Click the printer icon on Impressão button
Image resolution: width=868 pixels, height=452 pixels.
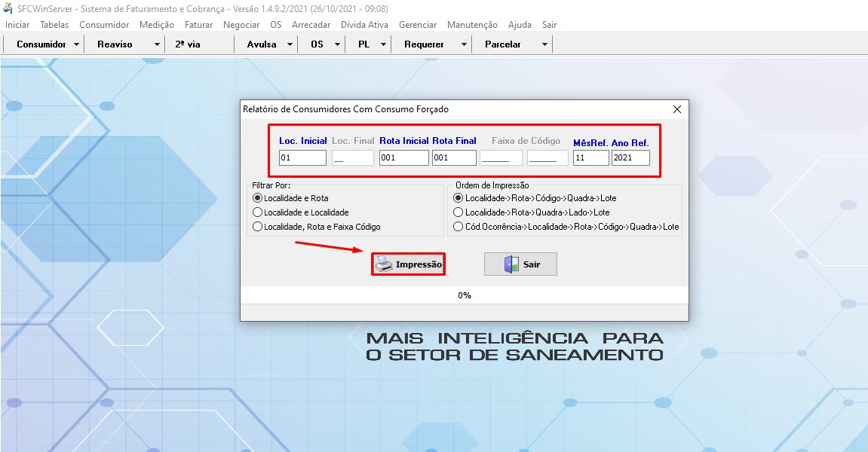[385, 264]
